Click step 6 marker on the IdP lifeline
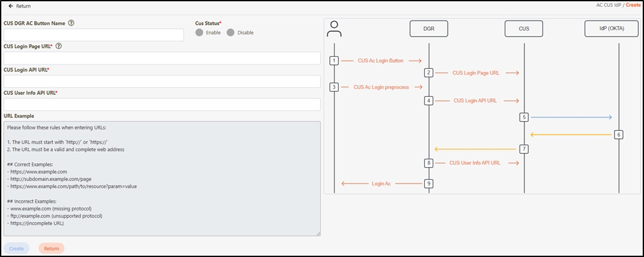 tap(618, 135)
